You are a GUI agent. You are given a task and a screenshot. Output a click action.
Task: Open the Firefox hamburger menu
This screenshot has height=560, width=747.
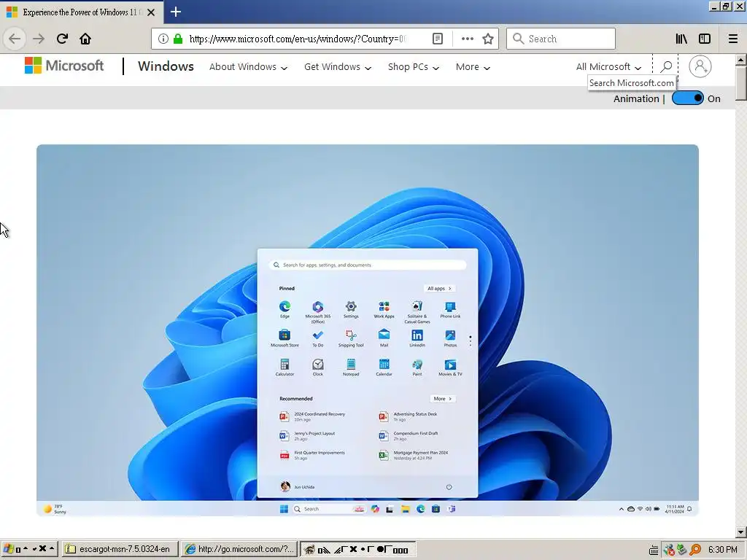coord(733,39)
